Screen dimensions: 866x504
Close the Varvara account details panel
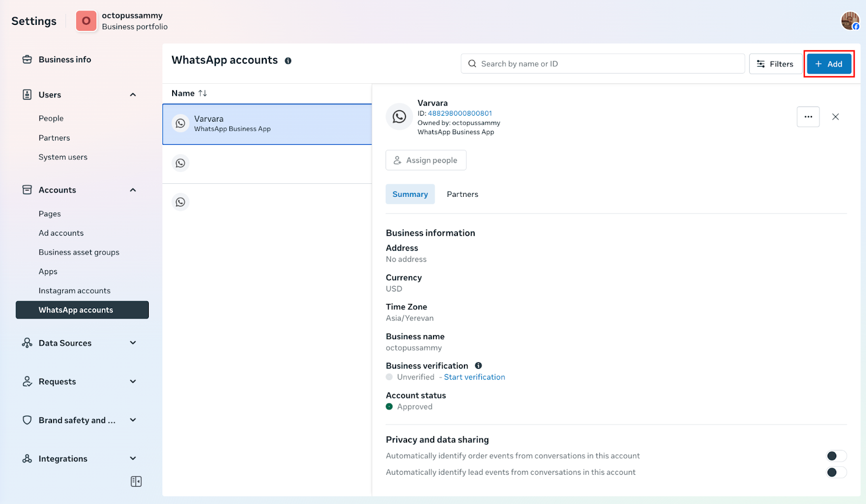[835, 117]
